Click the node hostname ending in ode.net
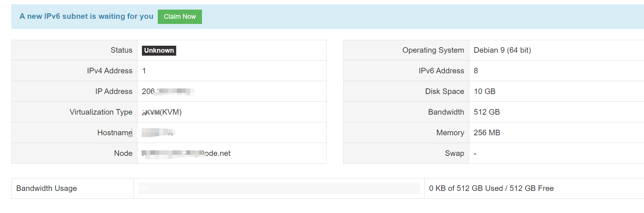644x213 pixels. pos(186,153)
